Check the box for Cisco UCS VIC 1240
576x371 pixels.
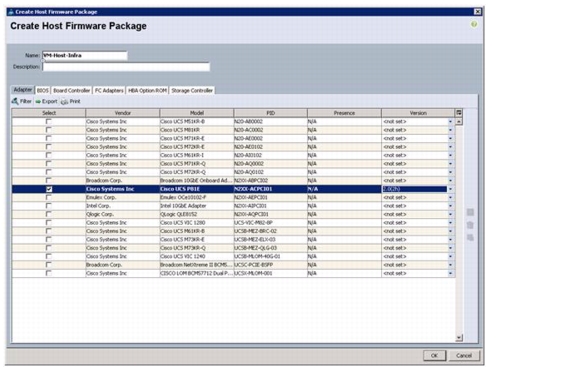[x=48, y=256]
